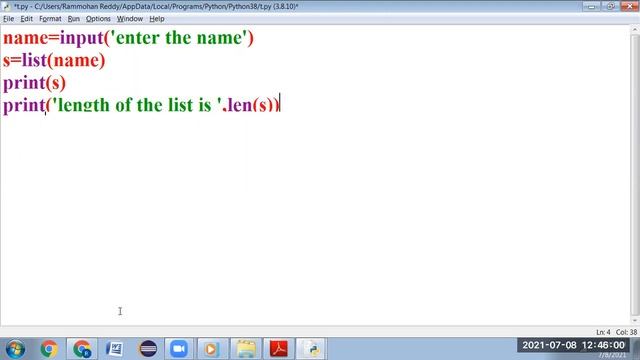Screen dimensions: 640x360
Task: Open media player from taskbar
Action: pyautogui.click(x=211, y=349)
